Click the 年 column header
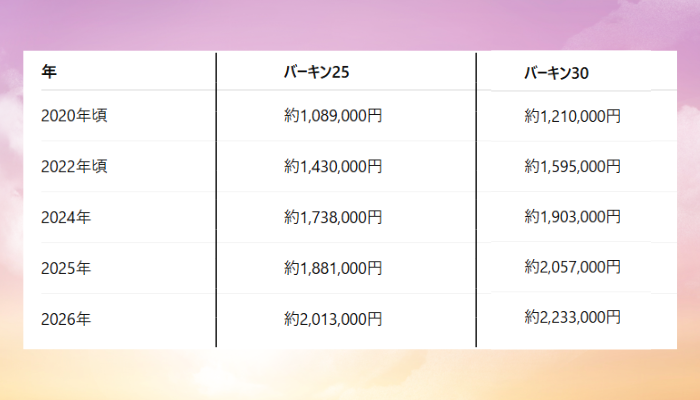This screenshot has width=700, height=400. coord(48,72)
